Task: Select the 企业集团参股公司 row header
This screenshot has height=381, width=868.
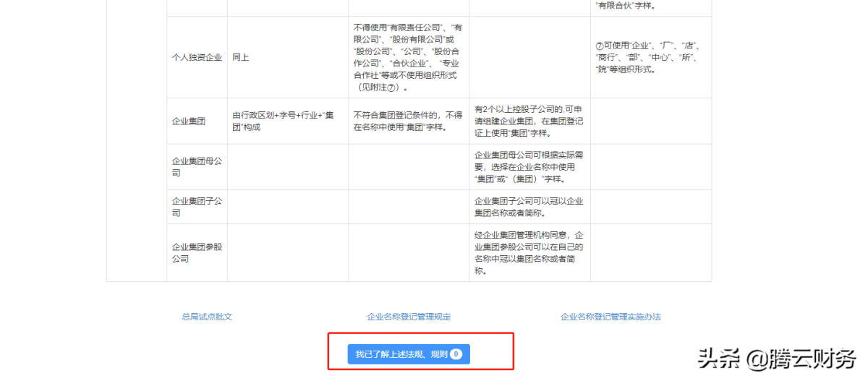Action: click(x=197, y=252)
